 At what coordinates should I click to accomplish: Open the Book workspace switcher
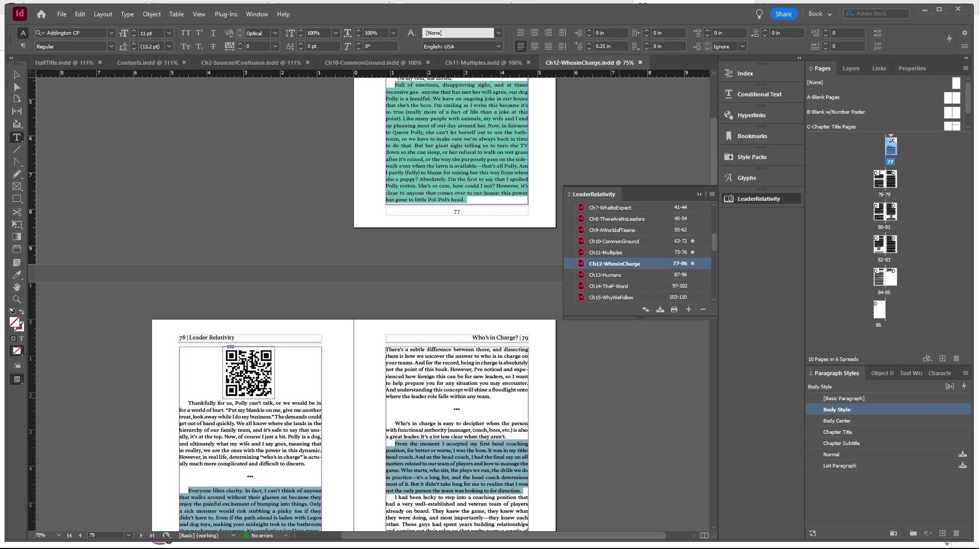[x=820, y=14]
